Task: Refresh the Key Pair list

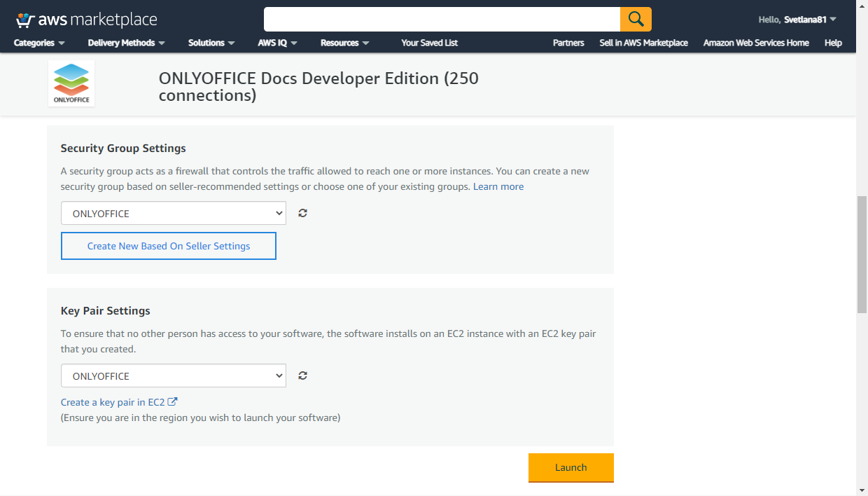Action: 302,375
